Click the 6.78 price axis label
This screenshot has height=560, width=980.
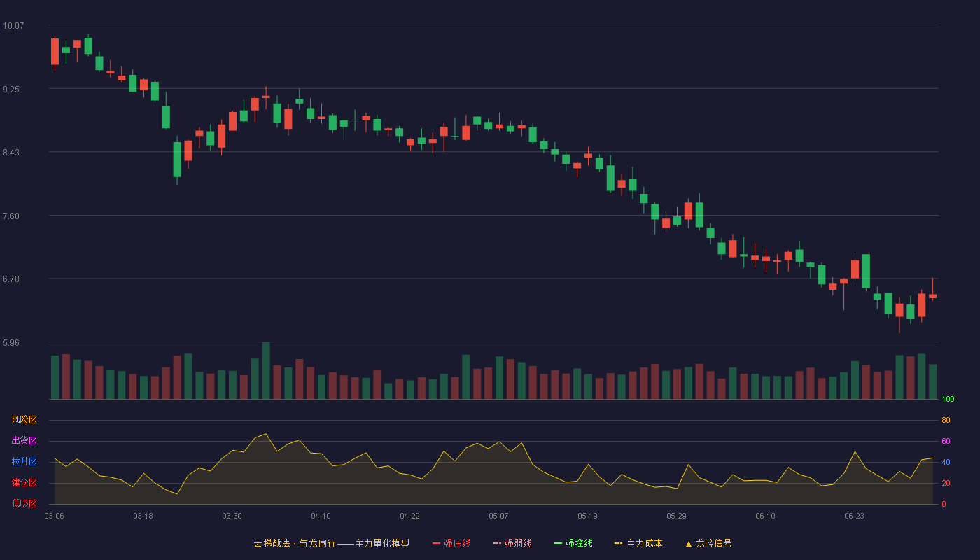(11, 279)
